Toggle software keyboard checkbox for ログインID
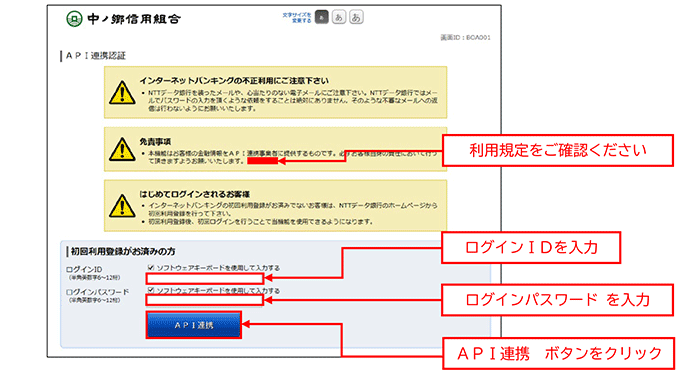This screenshot has width=680, height=378. coord(151,267)
